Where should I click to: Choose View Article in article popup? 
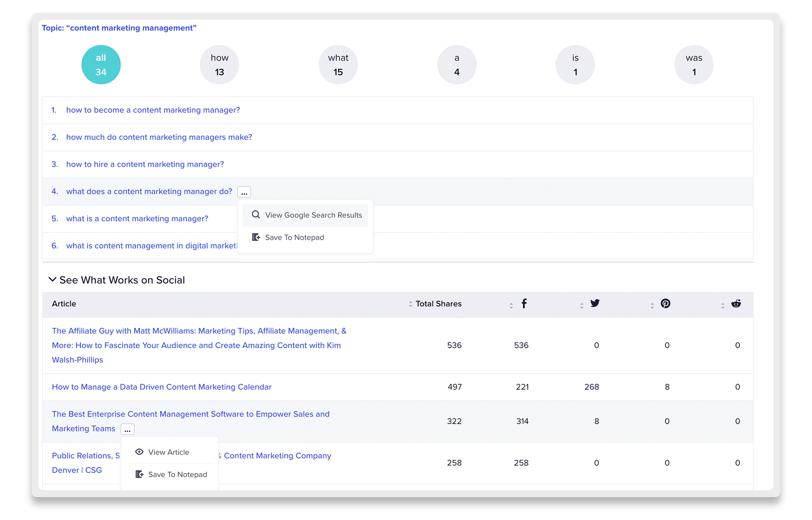pyautogui.click(x=170, y=452)
